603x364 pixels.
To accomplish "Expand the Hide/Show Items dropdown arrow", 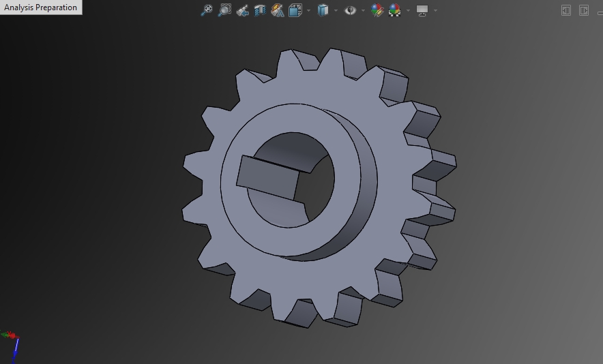I will pyautogui.click(x=363, y=10).
